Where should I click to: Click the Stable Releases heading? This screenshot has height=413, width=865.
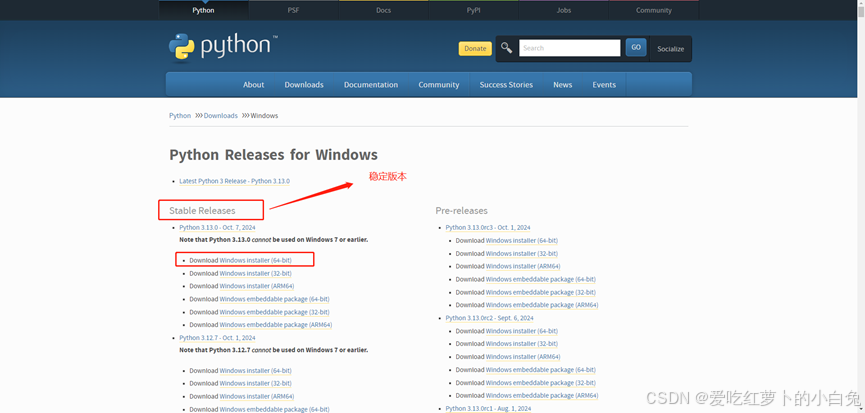point(202,211)
